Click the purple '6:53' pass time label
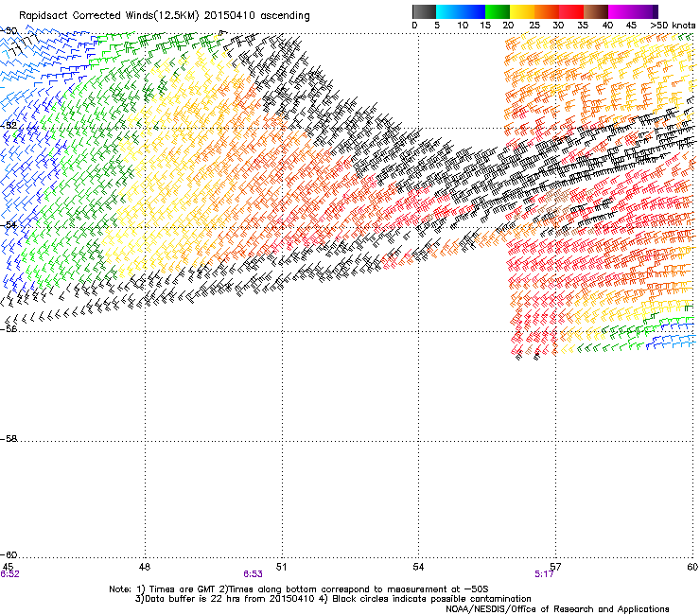Image resolution: width=700 pixels, height=615 pixels. pos(253,574)
